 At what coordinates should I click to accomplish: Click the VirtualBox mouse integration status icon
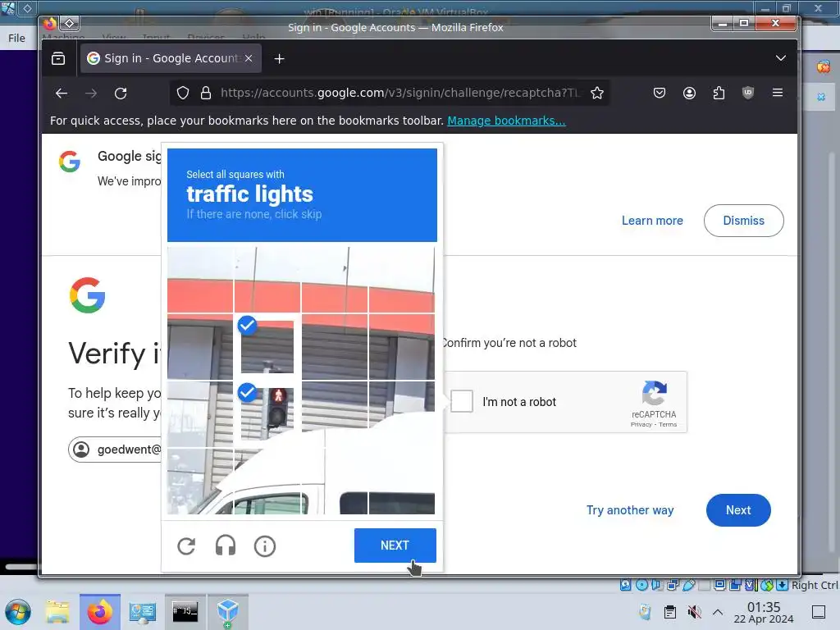pyautogui.click(x=767, y=585)
